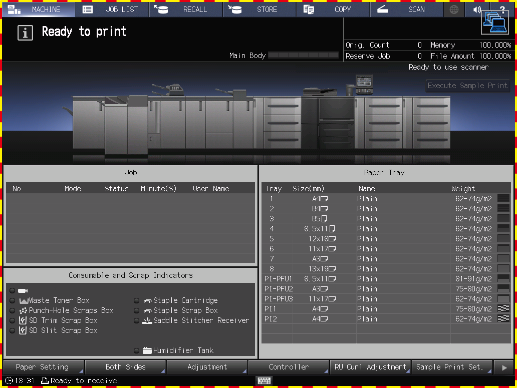The image size is (517, 388).
Task: Click the Execute Sample Print button
Action: coord(468,86)
